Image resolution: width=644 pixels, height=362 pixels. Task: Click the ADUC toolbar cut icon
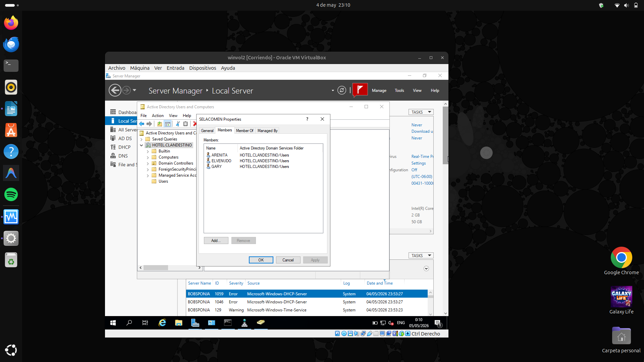point(177,124)
